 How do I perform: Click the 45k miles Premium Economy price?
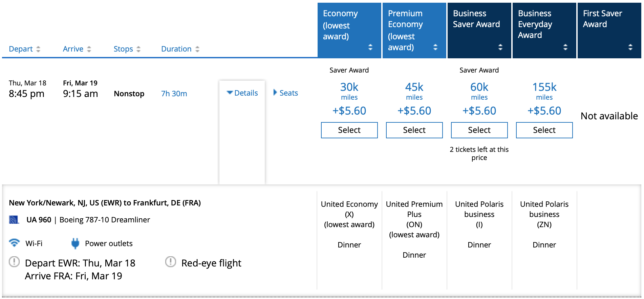click(414, 87)
